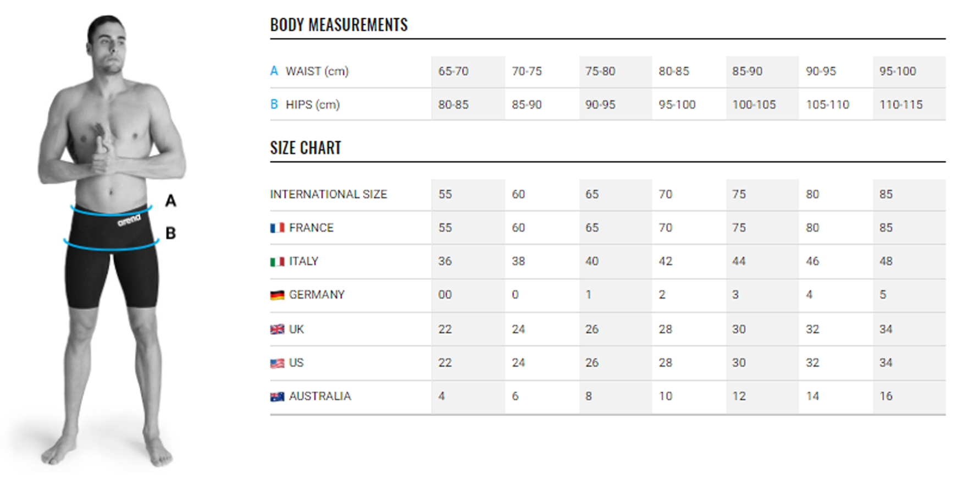Click the UK flag icon
The height and width of the screenshot is (479, 980).
point(277,329)
